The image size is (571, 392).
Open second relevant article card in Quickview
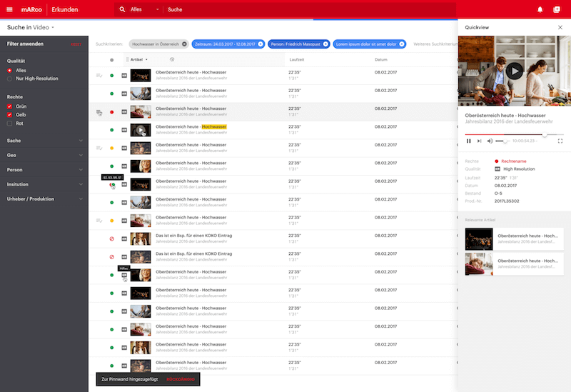[x=514, y=263]
